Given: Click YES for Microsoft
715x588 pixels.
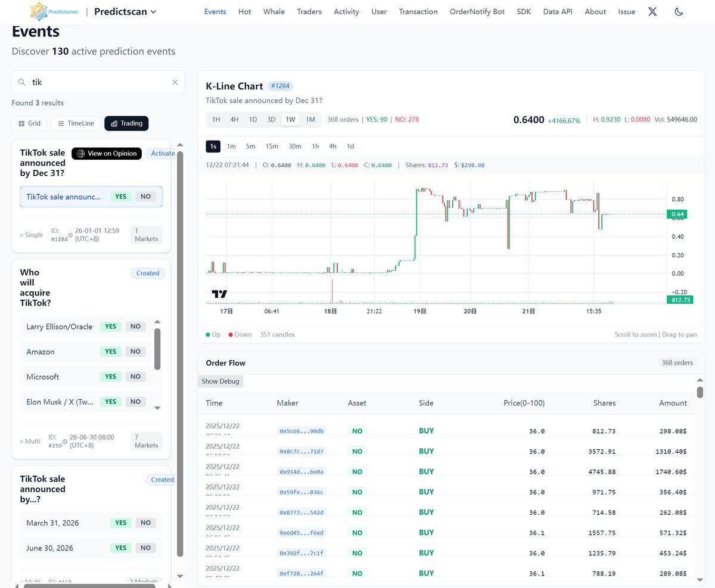Looking at the screenshot, I should (x=110, y=377).
